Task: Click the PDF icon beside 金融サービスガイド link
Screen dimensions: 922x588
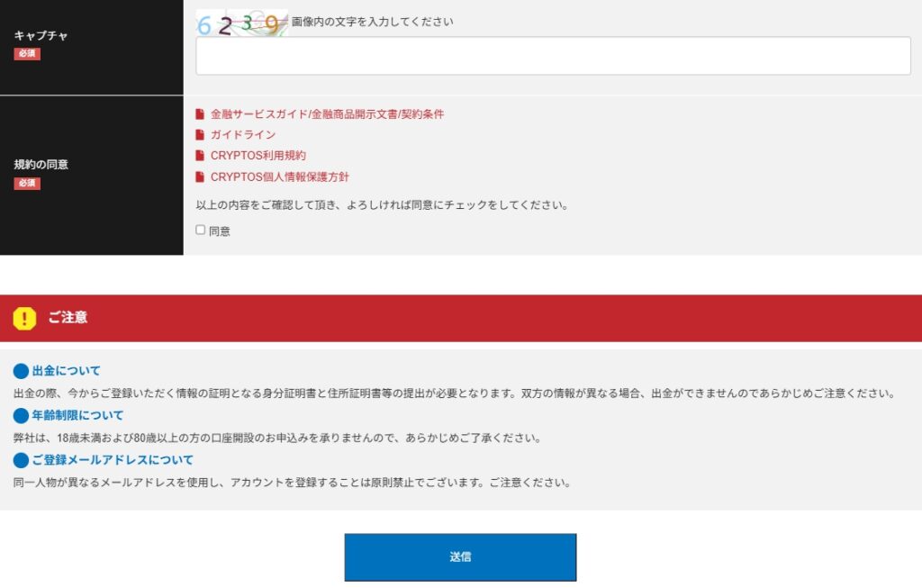Action: pyautogui.click(x=200, y=114)
